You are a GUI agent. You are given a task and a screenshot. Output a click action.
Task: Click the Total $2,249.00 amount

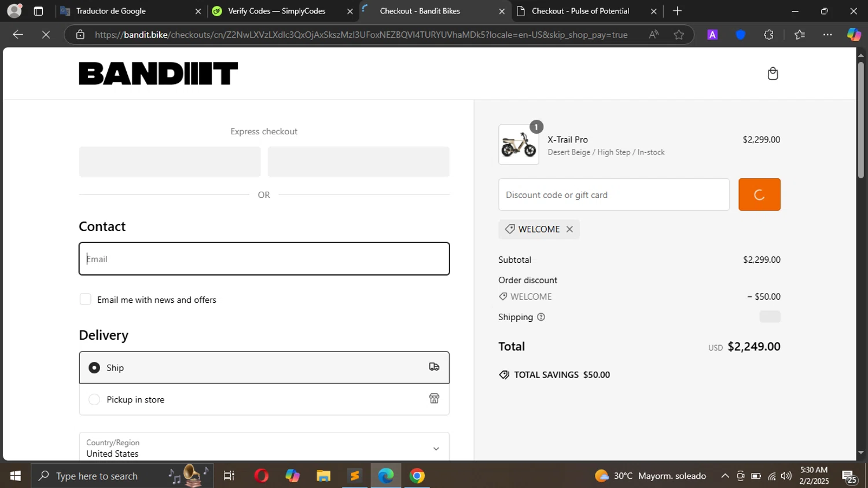pos(754,346)
